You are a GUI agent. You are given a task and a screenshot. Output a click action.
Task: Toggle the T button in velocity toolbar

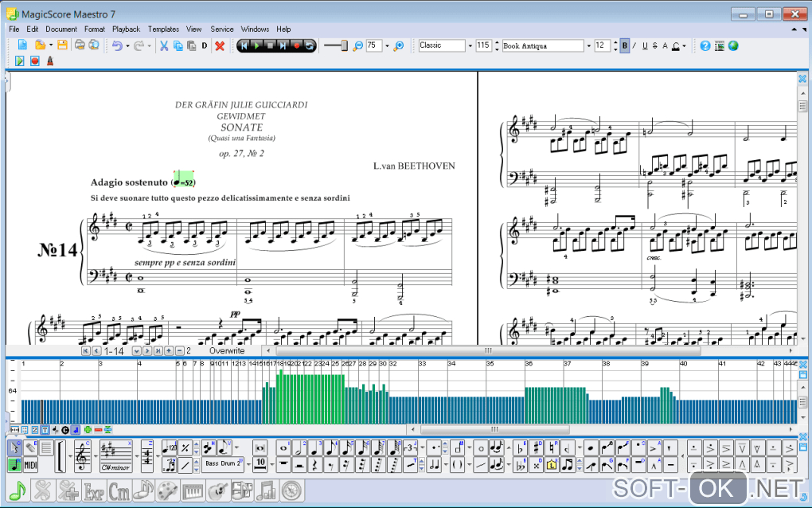(x=45, y=430)
